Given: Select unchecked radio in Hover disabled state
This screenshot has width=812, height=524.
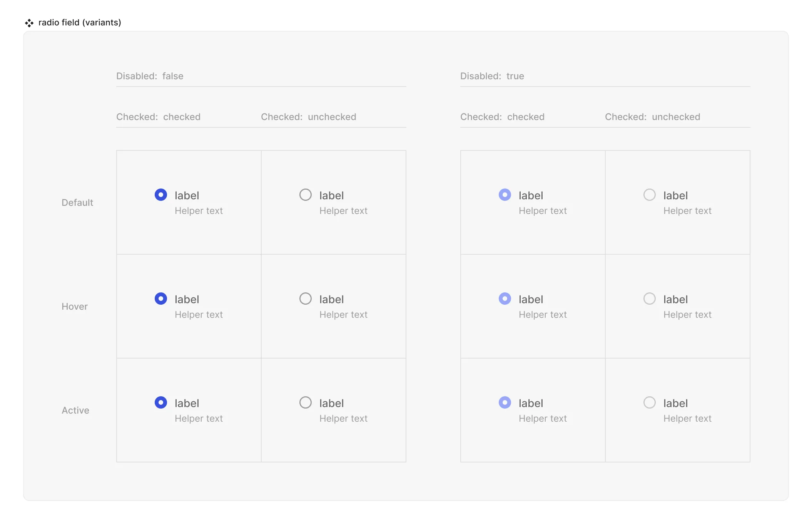Looking at the screenshot, I should (x=649, y=299).
